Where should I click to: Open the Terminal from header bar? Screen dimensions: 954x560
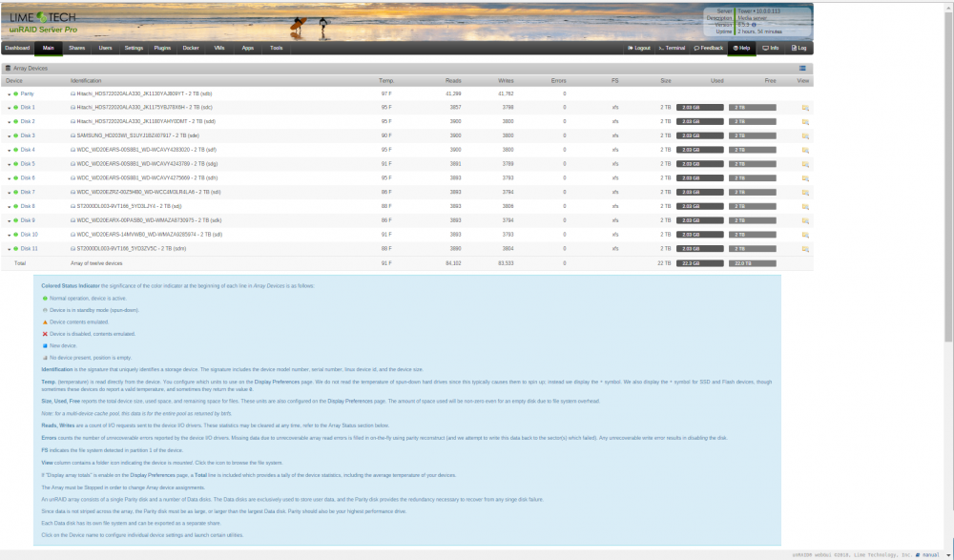(x=672, y=48)
